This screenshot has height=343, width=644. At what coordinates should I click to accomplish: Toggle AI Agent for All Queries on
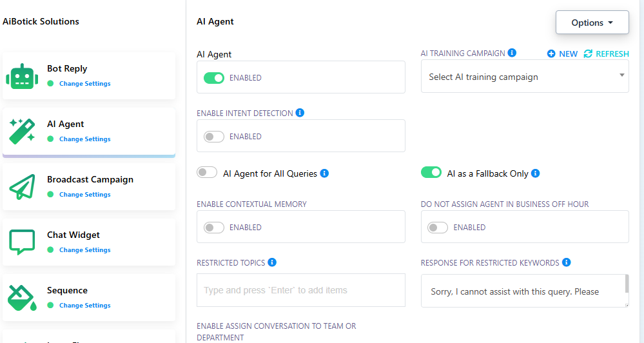coord(207,173)
